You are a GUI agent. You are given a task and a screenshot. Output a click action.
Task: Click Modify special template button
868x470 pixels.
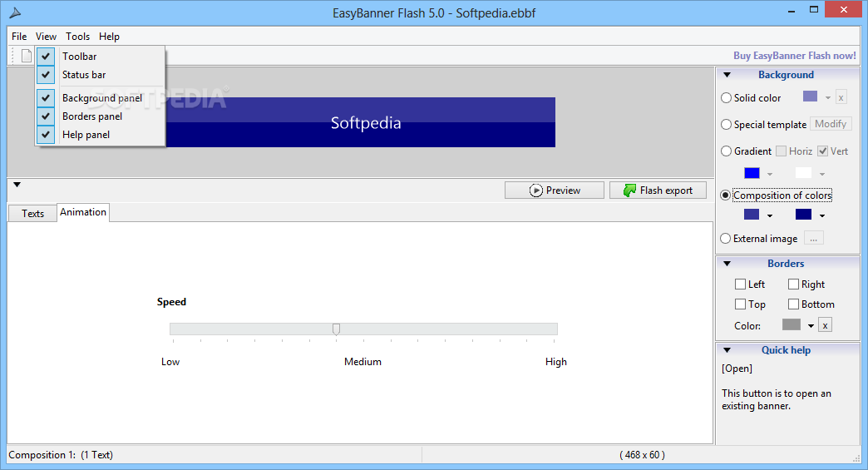click(831, 124)
